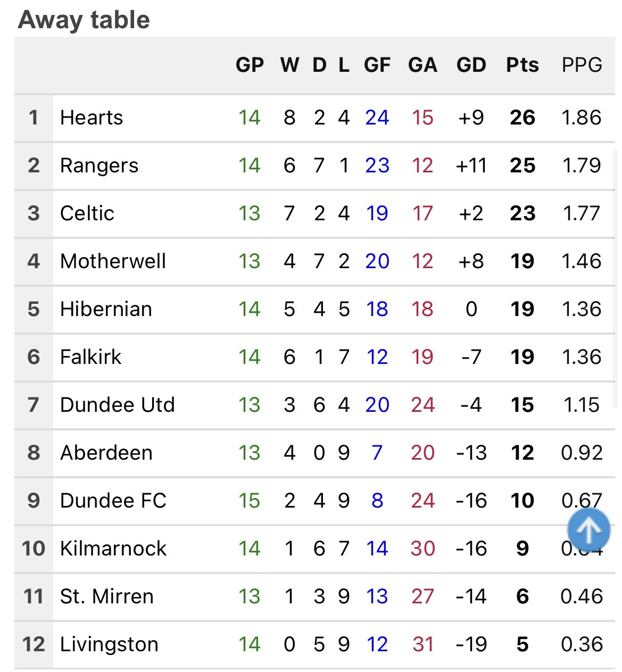Sort table by the Pts column header
The height and width of the screenshot is (672, 622).
tap(522, 65)
